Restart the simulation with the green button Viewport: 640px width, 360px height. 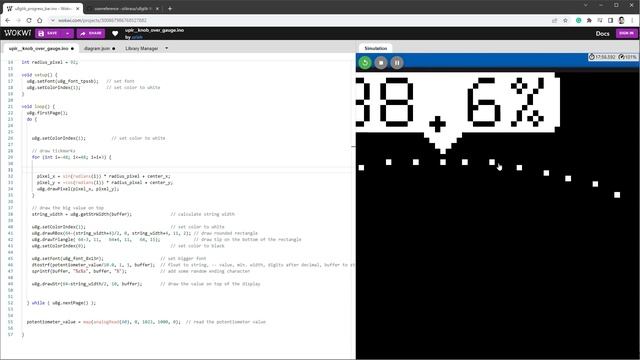coord(365,62)
